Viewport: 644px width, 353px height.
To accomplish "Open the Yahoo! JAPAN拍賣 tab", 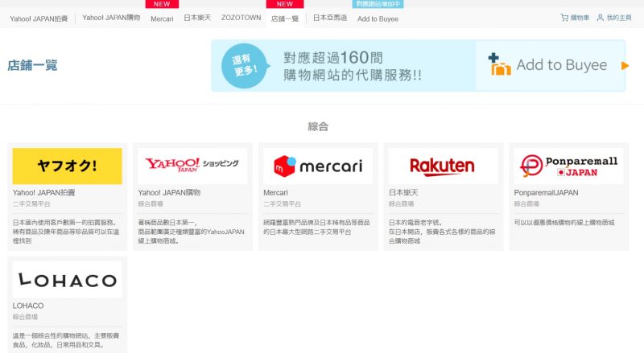I will pos(39,18).
